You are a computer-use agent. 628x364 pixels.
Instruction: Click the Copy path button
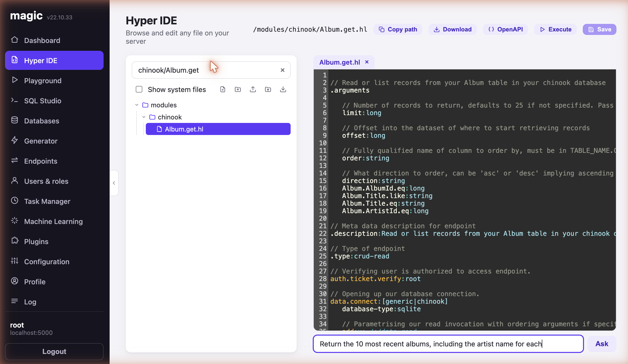(x=398, y=29)
